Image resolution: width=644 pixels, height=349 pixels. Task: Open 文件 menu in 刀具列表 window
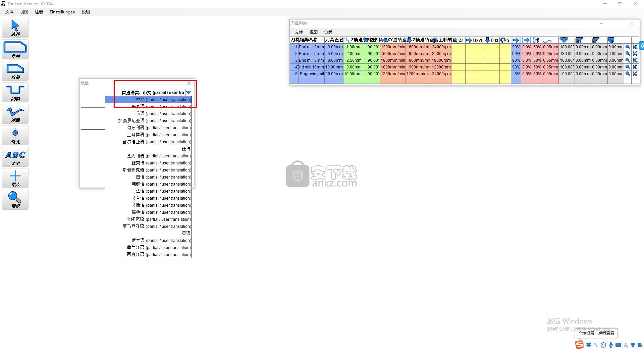click(x=299, y=32)
